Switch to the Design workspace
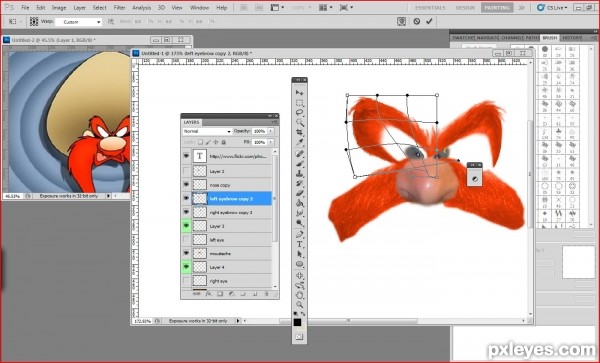Screen dimensions: 600x363 pyautogui.click(x=465, y=8)
